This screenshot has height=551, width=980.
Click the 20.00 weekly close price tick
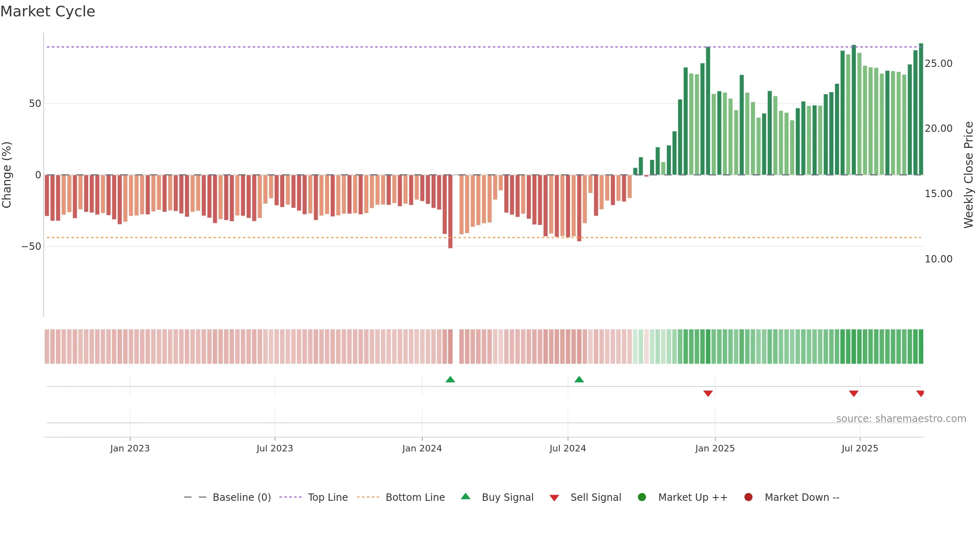939,129
